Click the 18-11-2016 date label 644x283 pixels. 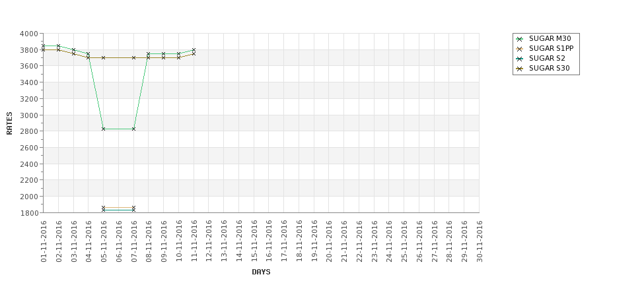click(x=299, y=241)
